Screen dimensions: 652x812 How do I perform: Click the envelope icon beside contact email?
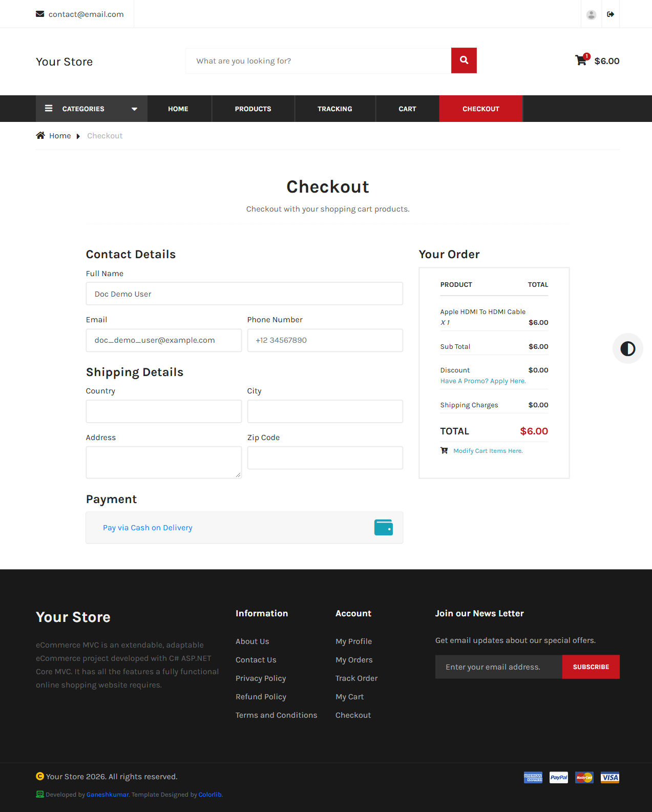coord(40,14)
